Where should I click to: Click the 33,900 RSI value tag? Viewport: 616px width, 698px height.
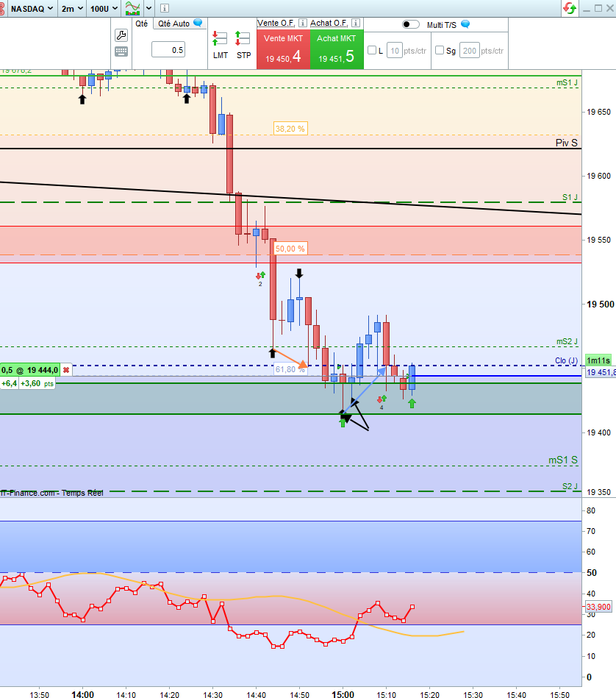click(598, 607)
